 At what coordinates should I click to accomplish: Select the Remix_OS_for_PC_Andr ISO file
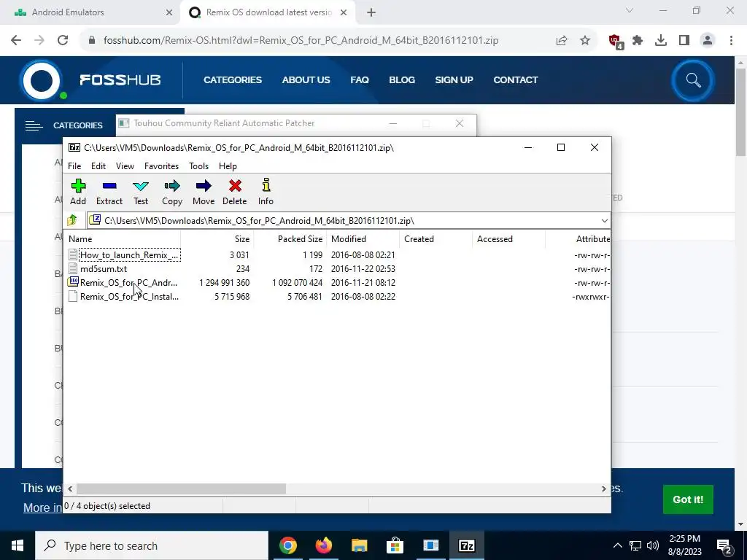coord(128,282)
